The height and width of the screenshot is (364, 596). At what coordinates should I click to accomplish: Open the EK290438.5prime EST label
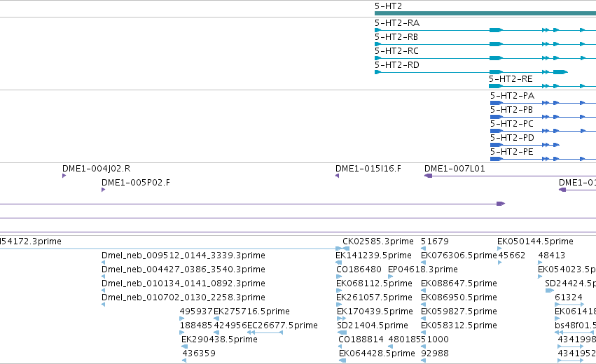point(219,340)
